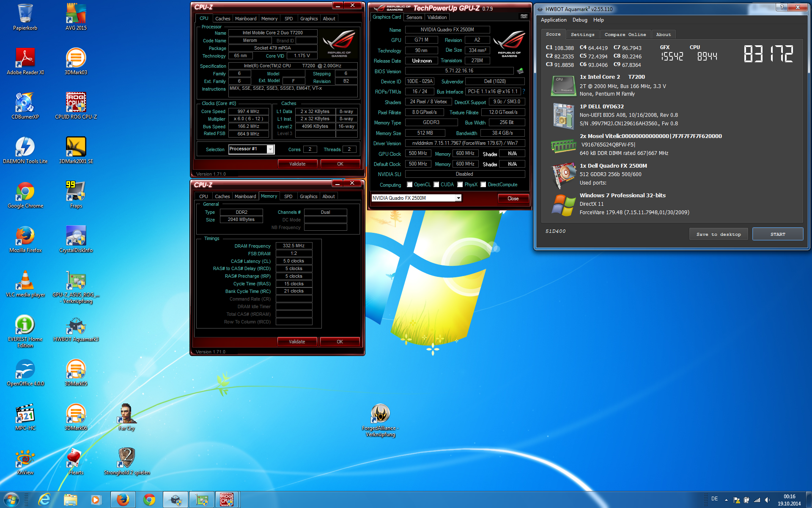Click GPU-Z screenshot camera icon

[524, 17]
